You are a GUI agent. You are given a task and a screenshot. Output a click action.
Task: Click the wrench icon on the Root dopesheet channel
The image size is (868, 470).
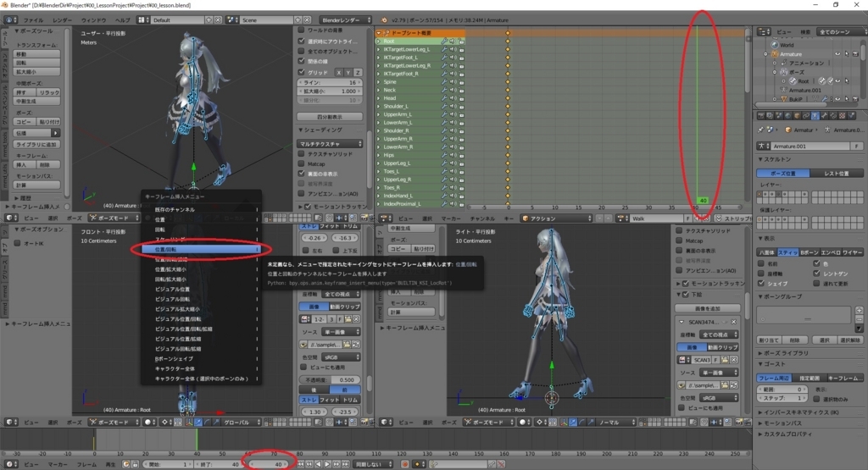[444, 41]
